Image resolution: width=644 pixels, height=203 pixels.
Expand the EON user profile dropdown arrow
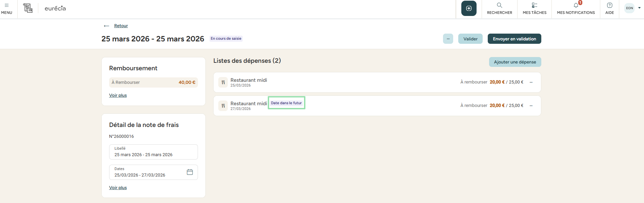click(x=639, y=8)
